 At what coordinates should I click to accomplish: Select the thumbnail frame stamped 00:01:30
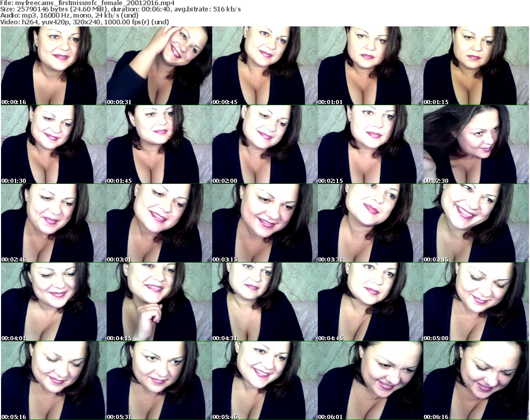pyautogui.click(x=54, y=144)
